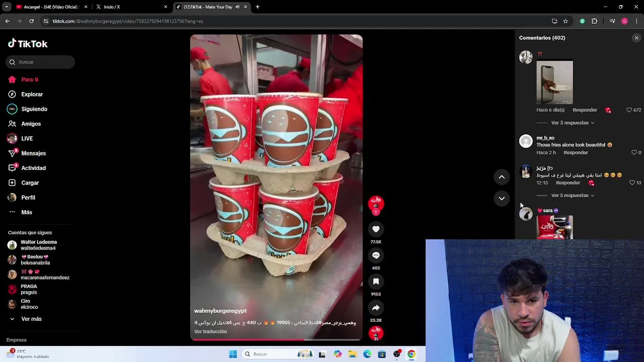This screenshot has width=644, height=362.
Task: Click mr_b_xo commenter avatar
Action: tap(526, 141)
